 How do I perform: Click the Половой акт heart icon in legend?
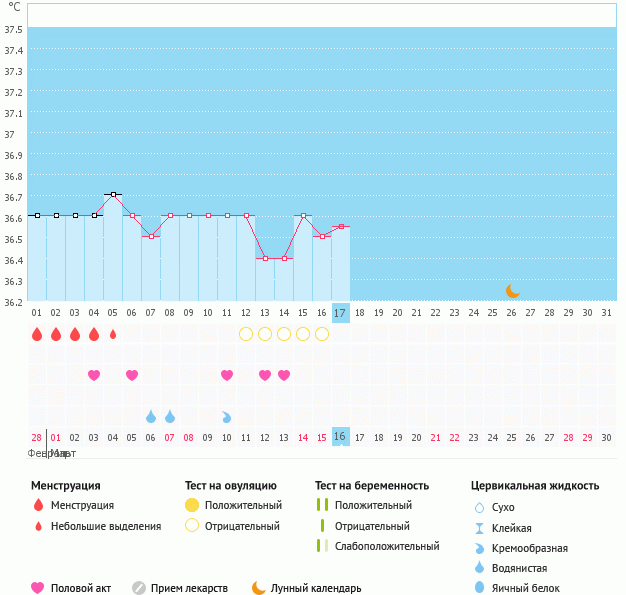pos(38,588)
